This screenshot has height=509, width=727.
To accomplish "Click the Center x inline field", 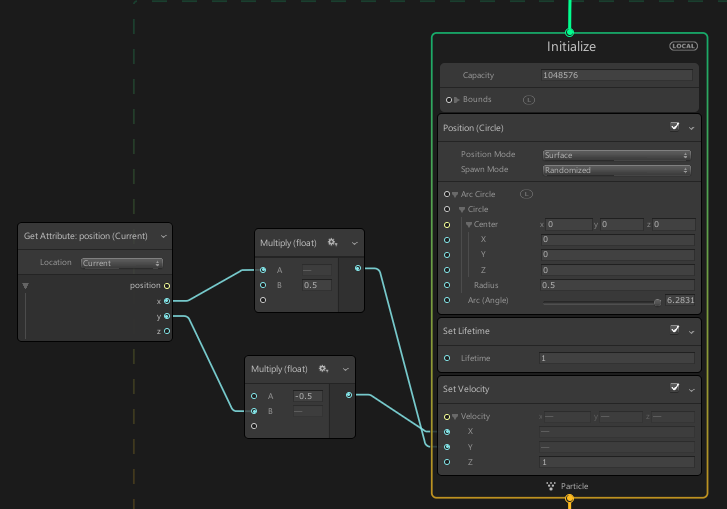I will [569, 224].
